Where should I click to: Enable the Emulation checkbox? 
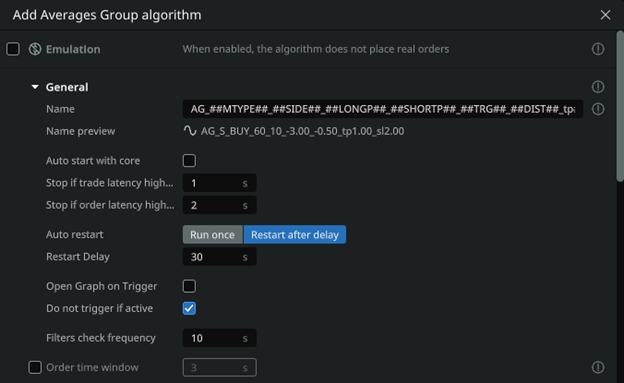click(13, 49)
